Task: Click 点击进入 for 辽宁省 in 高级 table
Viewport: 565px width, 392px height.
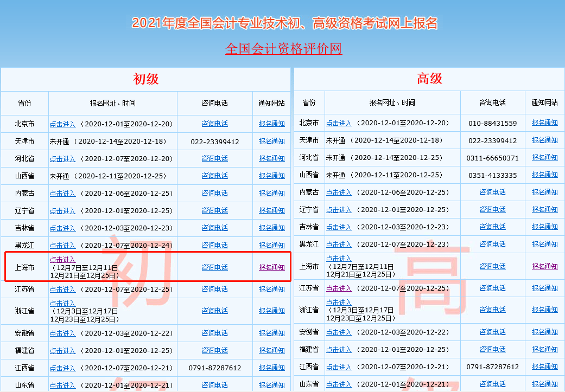Action: pos(339,210)
